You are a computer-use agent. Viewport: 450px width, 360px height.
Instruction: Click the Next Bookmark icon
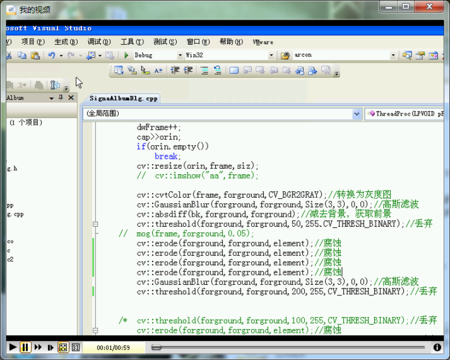pyautogui.click(x=260, y=70)
